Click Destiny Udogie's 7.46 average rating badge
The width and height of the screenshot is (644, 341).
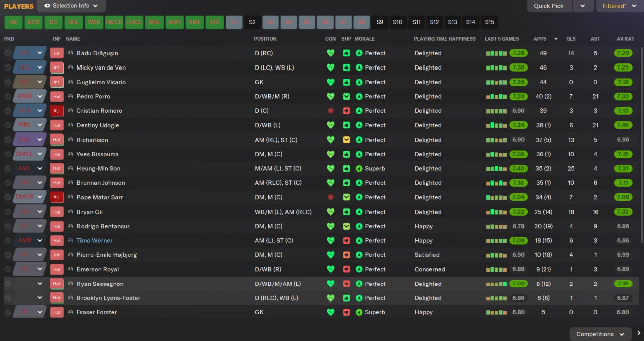tap(623, 125)
